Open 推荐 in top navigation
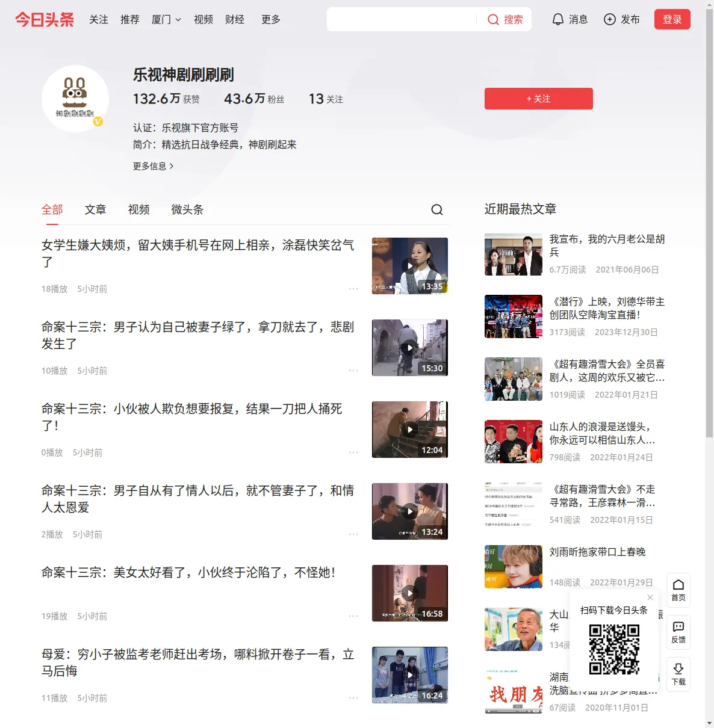The image size is (714, 728). tap(130, 19)
